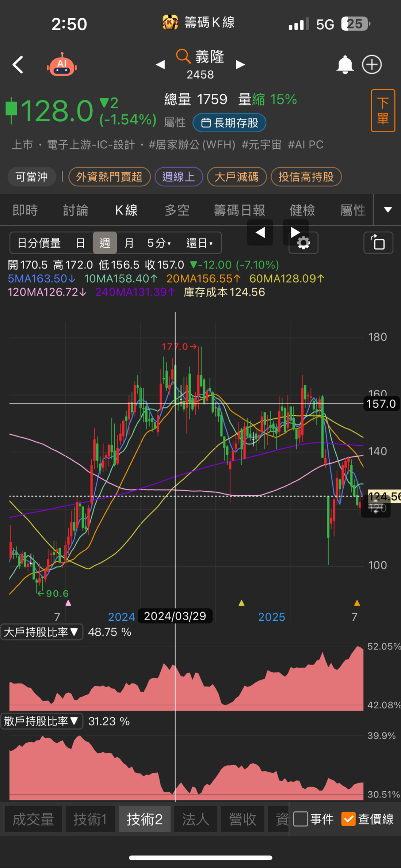Tap the pink triangle event marker
Screen dimensions: 401x868
coord(68,603)
